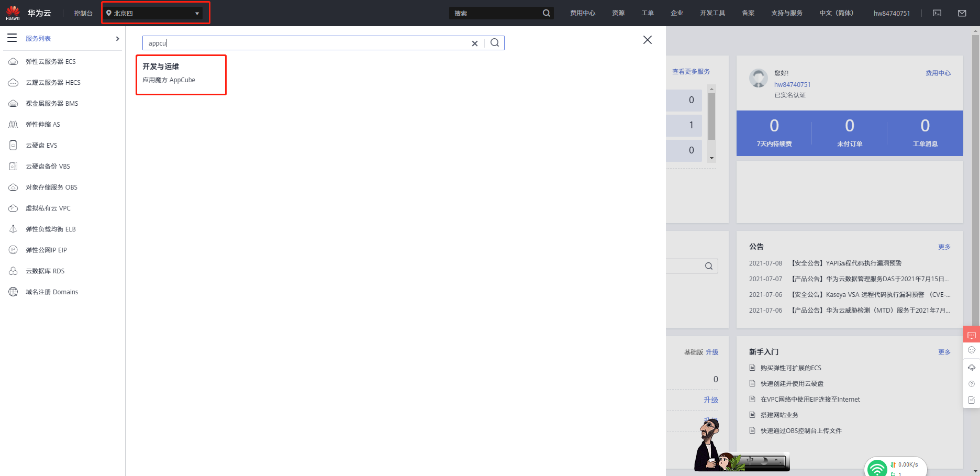Open the 备案 top menu

pos(748,13)
